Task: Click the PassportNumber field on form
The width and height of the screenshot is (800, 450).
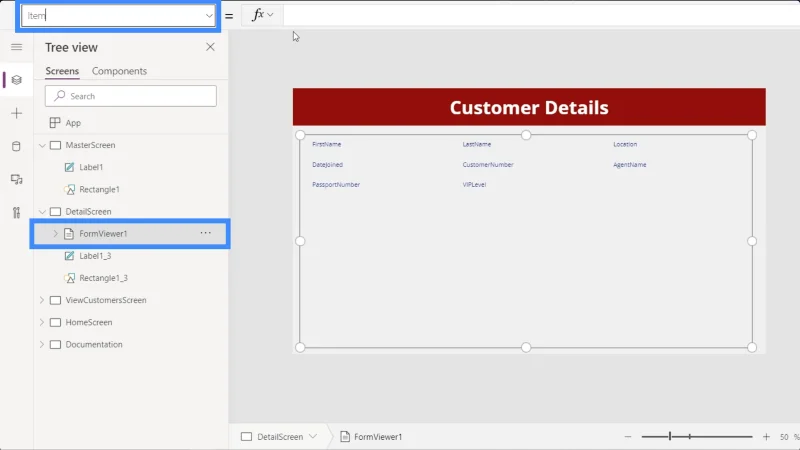Action: click(x=336, y=185)
